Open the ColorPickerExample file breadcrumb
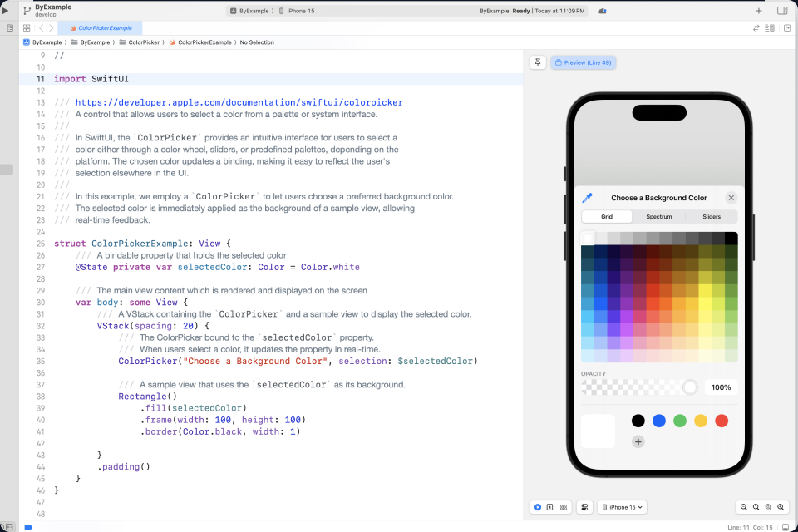 [x=200, y=42]
